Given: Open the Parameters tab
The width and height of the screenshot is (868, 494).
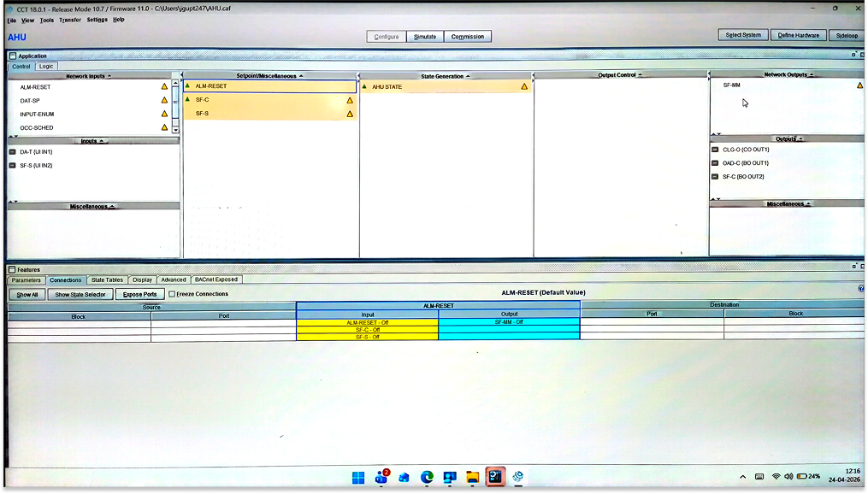Looking at the screenshot, I should (x=26, y=280).
